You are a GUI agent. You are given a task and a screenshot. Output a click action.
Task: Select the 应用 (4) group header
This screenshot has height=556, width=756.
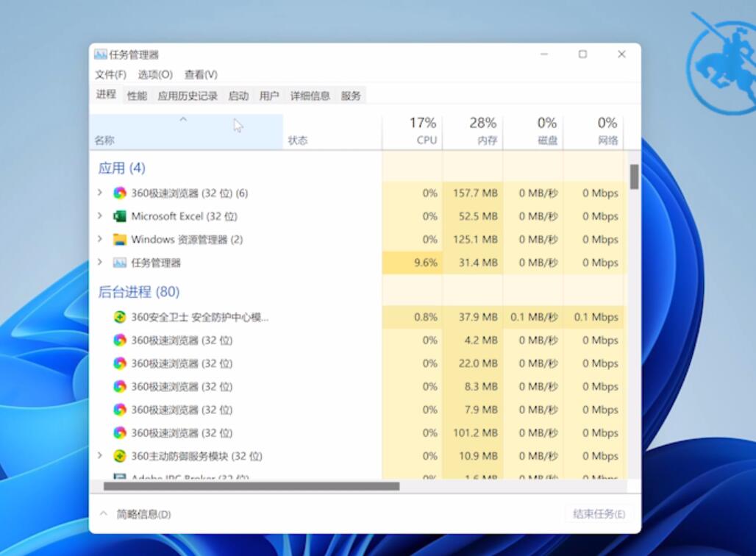[x=121, y=168]
